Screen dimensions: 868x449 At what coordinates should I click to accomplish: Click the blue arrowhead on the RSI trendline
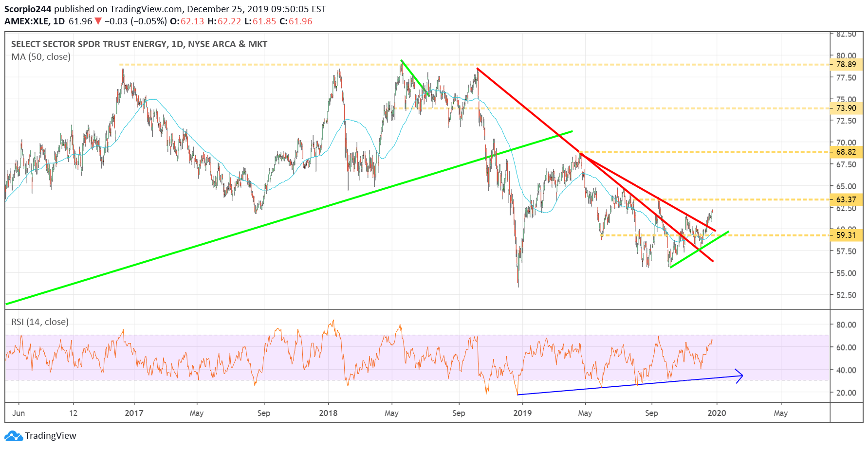(x=739, y=376)
